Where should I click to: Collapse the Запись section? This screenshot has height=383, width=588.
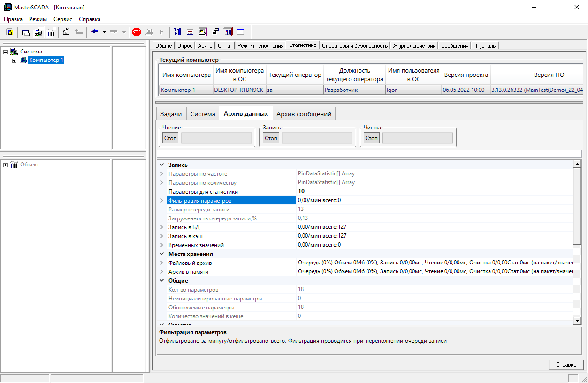point(162,165)
